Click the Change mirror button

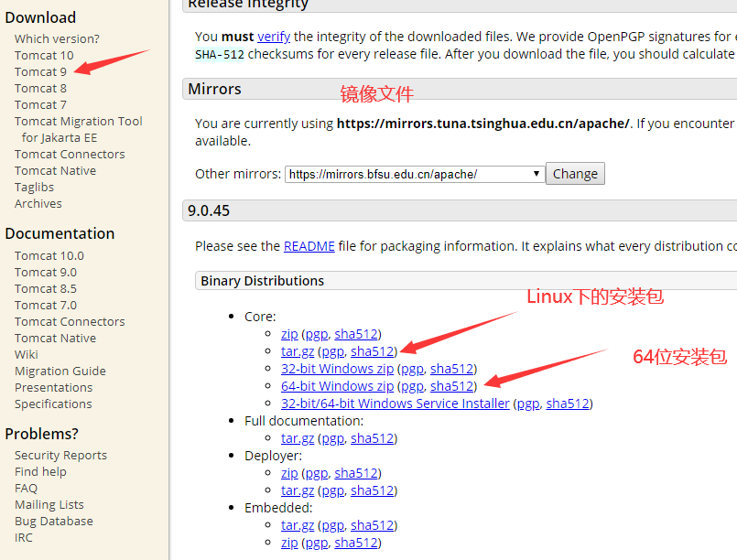point(575,174)
